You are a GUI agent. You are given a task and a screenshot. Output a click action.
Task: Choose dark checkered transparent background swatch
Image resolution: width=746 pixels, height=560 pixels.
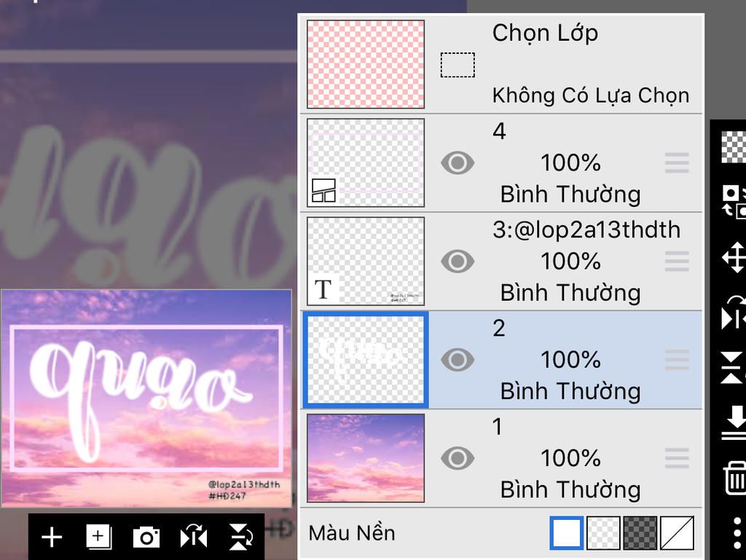(640, 533)
